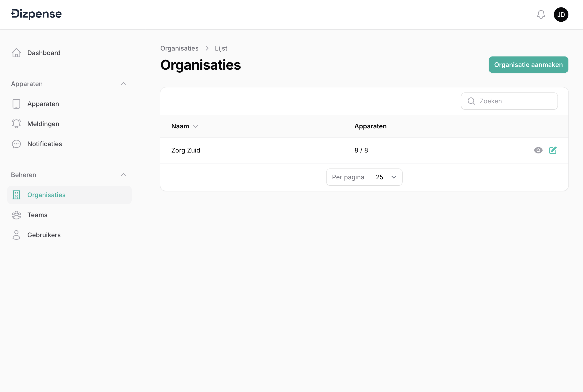The width and height of the screenshot is (583, 392).
Task: Open the JD profile avatar menu
Action: (x=561, y=14)
